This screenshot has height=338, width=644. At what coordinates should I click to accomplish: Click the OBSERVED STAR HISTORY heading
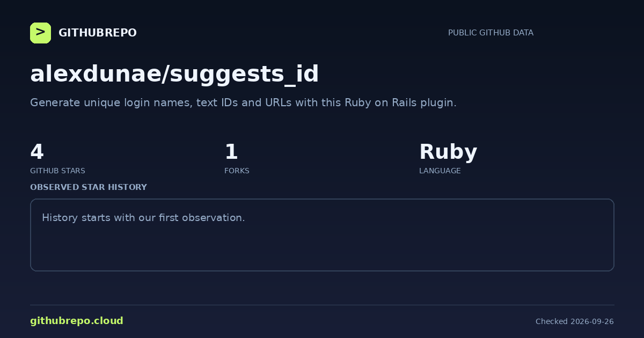(89, 187)
